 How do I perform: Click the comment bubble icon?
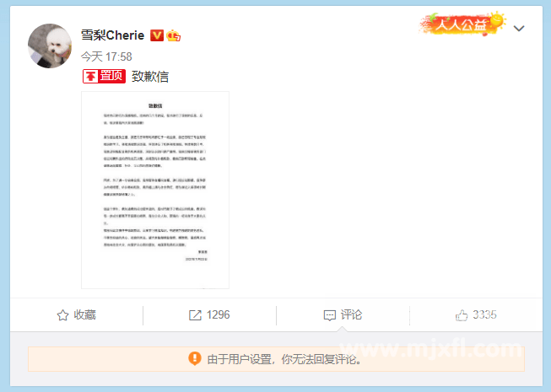(330, 315)
